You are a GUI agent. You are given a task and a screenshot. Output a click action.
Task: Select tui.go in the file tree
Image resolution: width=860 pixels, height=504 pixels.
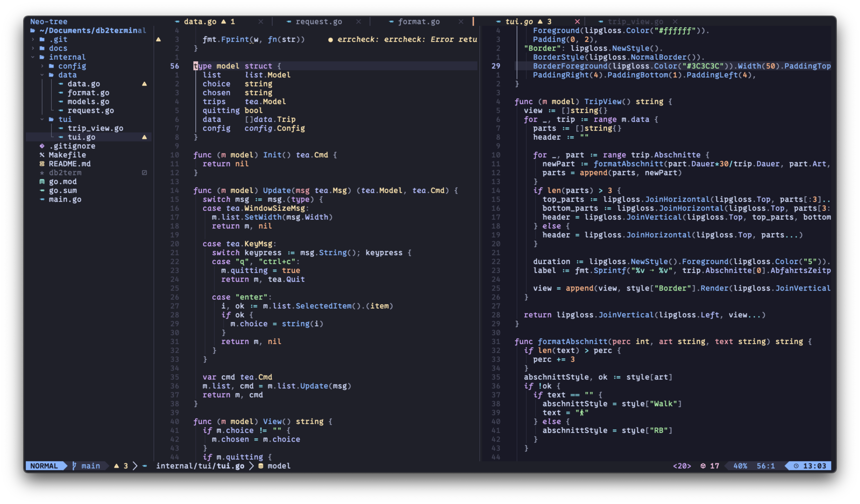click(81, 137)
